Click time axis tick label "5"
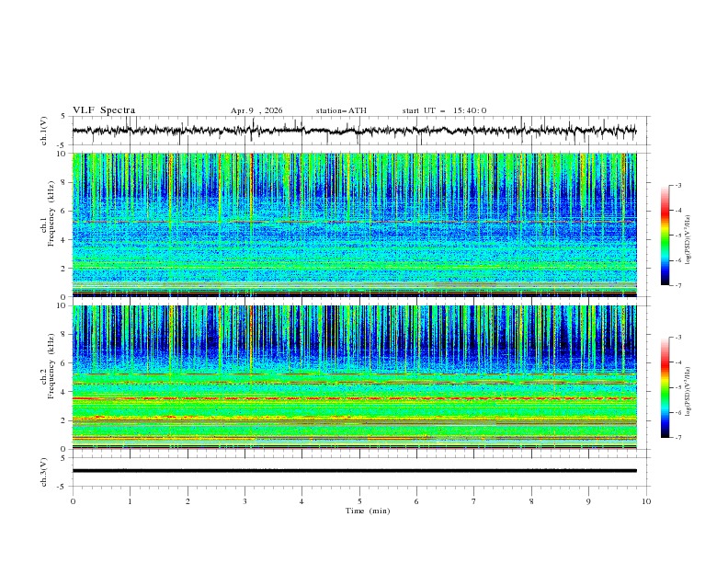 pyautogui.click(x=359, y=501)
